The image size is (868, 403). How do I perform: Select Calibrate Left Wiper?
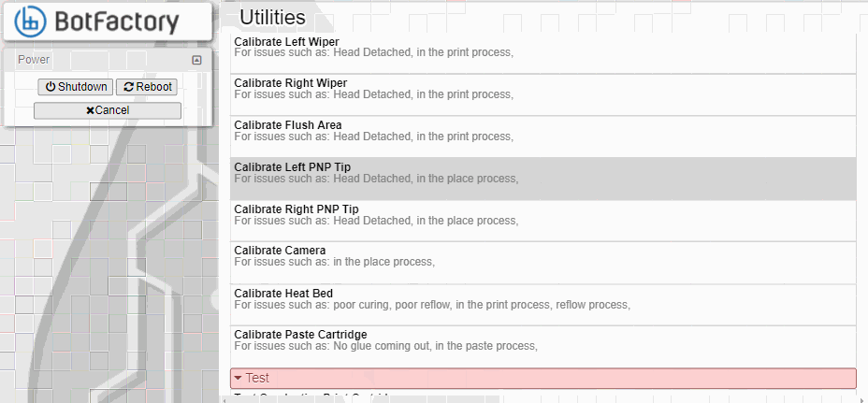542,52
